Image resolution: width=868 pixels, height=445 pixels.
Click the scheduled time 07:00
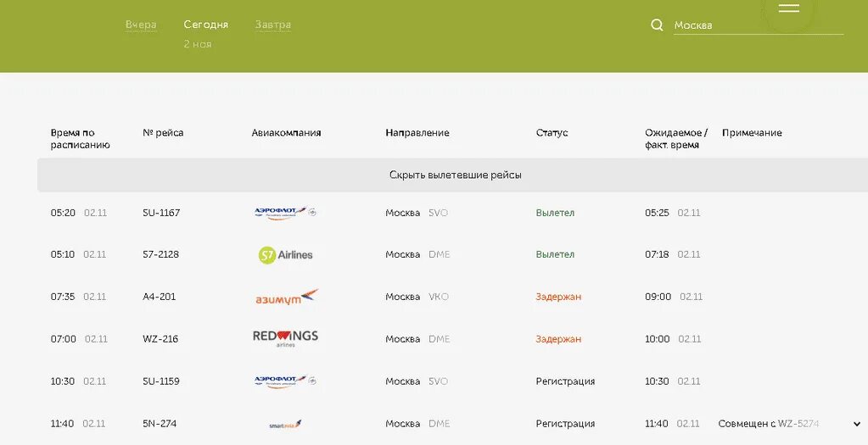63,339
